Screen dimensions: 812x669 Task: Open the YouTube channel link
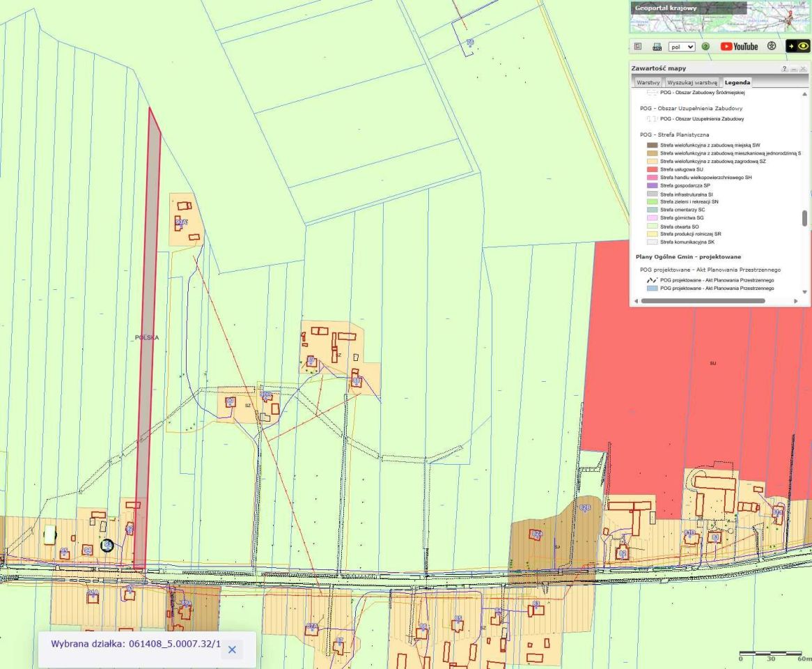(x=739, y=47)
